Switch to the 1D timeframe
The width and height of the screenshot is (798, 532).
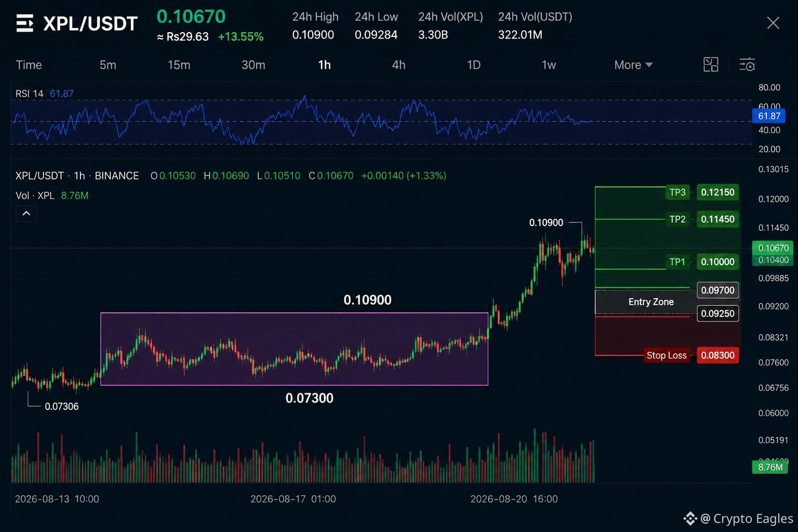click(x=474, y=65)
